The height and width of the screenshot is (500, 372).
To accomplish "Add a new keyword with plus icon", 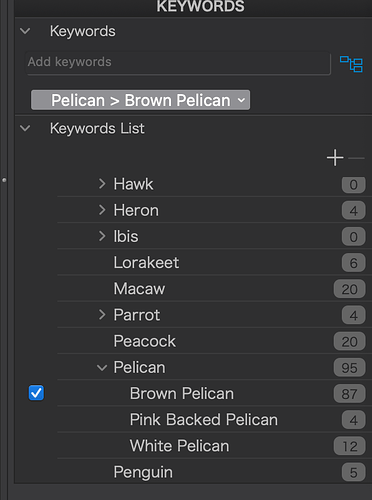I will point(335,158).
